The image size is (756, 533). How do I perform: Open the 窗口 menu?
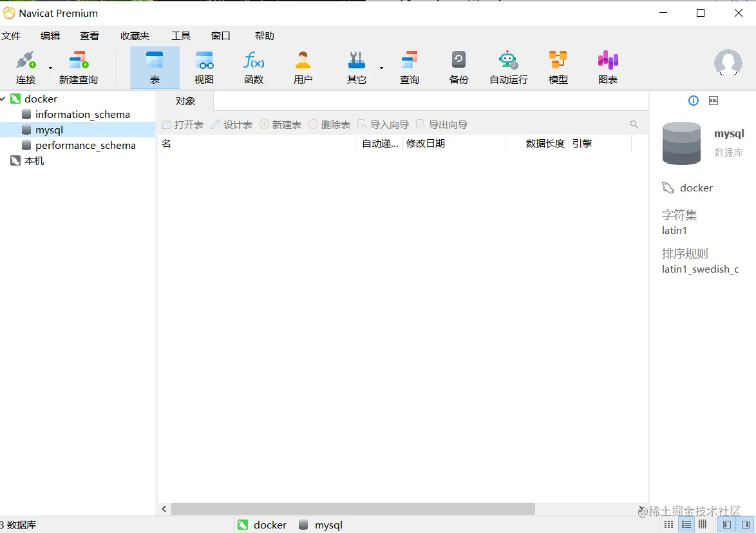coord(220,35)
